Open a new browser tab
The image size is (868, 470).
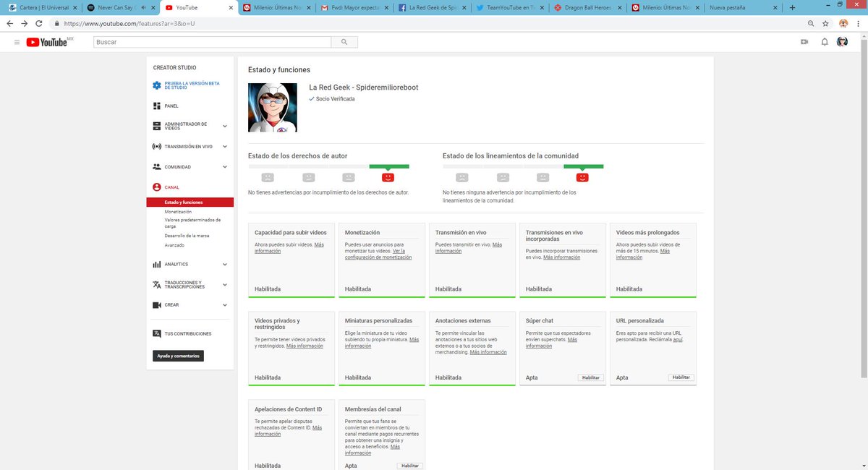point(792,7)
